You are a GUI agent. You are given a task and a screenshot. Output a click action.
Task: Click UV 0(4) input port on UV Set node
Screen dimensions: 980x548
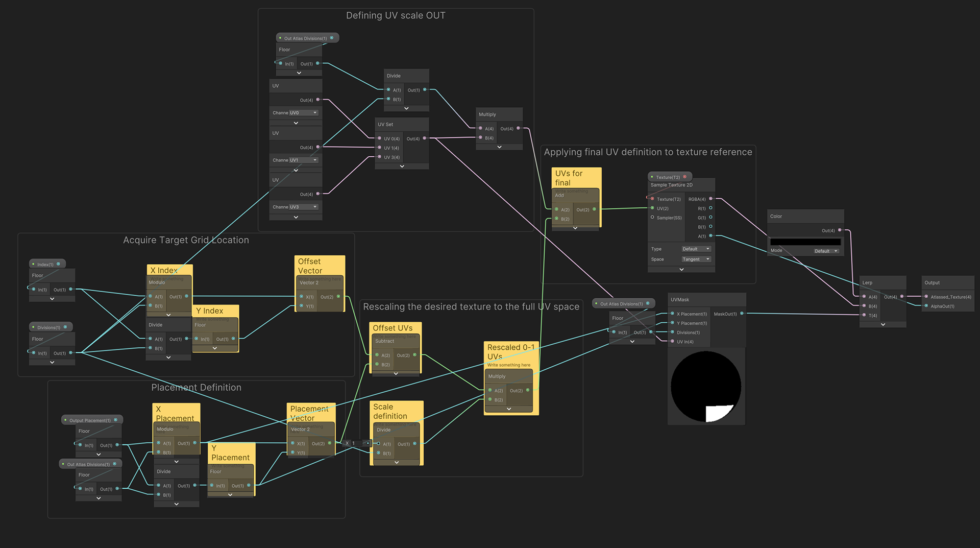tap(379, 138)
